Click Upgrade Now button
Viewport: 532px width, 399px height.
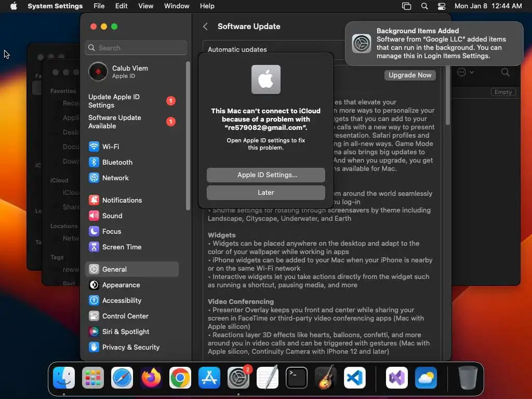point(410,75)
